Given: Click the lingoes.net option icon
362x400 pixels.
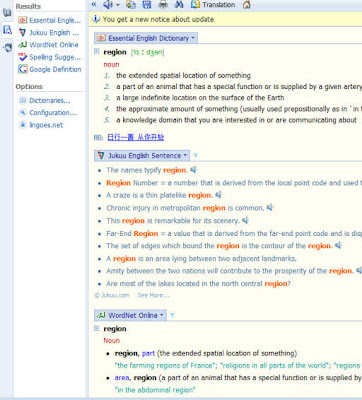Looking at the screenshot, I should tap(23, 125).
